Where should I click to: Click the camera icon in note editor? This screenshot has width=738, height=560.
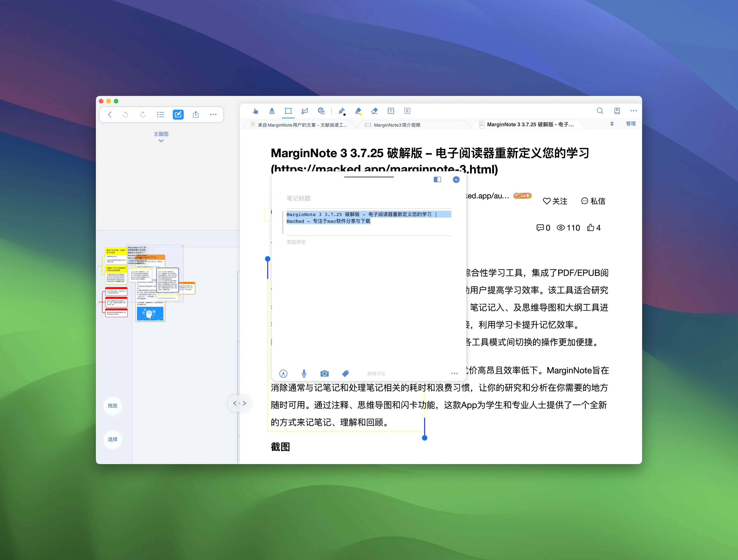tap(324, 374)
